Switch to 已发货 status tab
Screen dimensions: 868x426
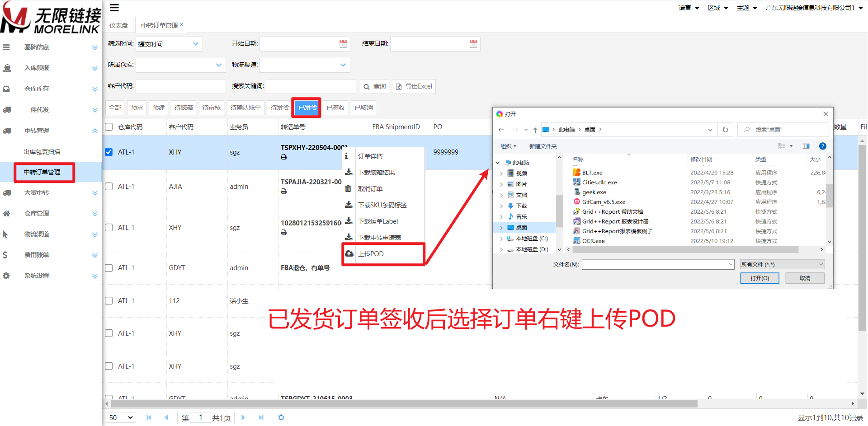[x=307, y=108]
